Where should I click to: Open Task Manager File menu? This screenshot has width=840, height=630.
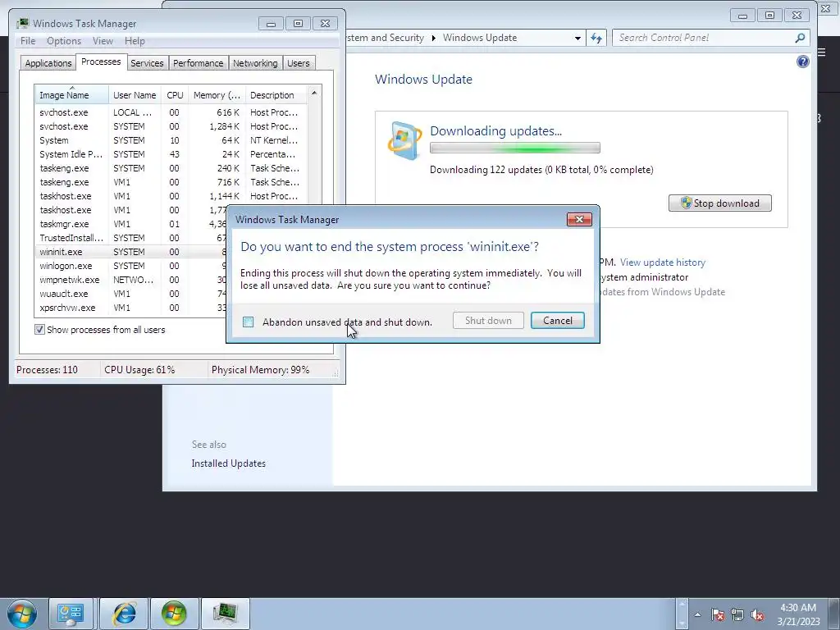28,41
